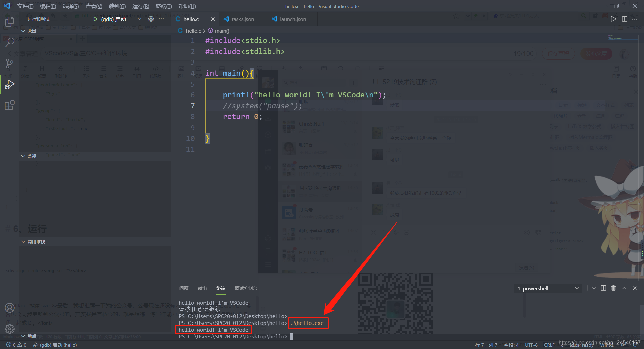This screenshot has width=644, height=349.
Task: Click line number 6 in the gutter
Action: 193,95
